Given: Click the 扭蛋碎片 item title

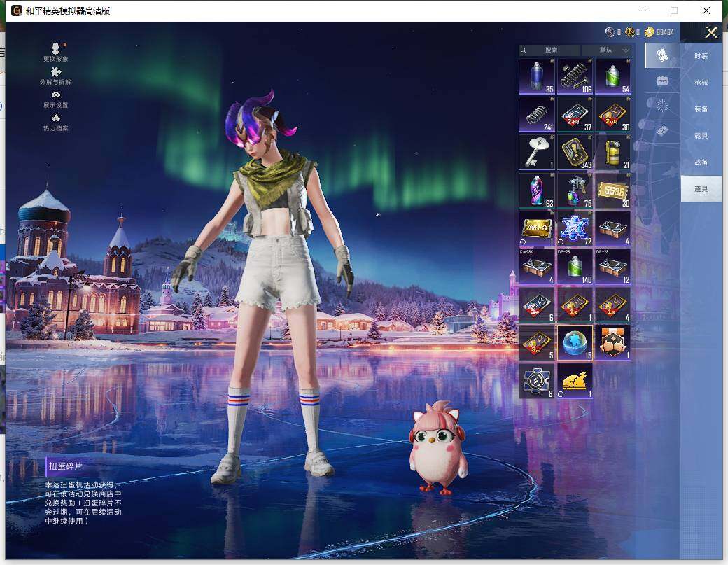Looking at the screenshot, I should (66, 466).
